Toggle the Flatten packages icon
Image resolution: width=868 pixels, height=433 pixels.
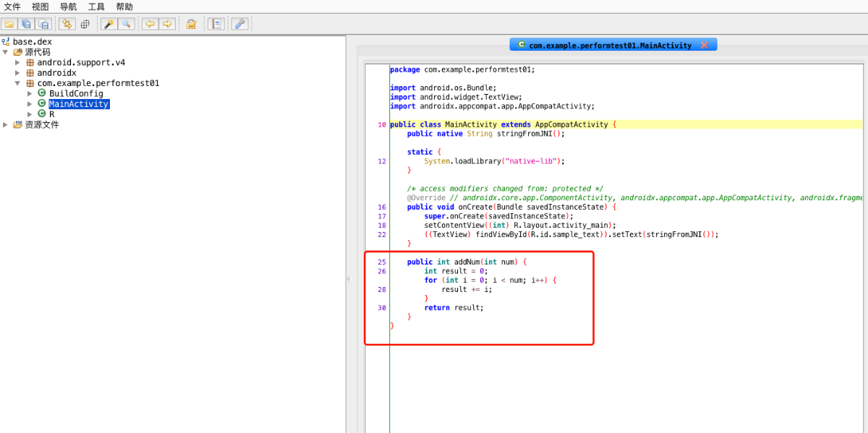[x=85, y=24]
